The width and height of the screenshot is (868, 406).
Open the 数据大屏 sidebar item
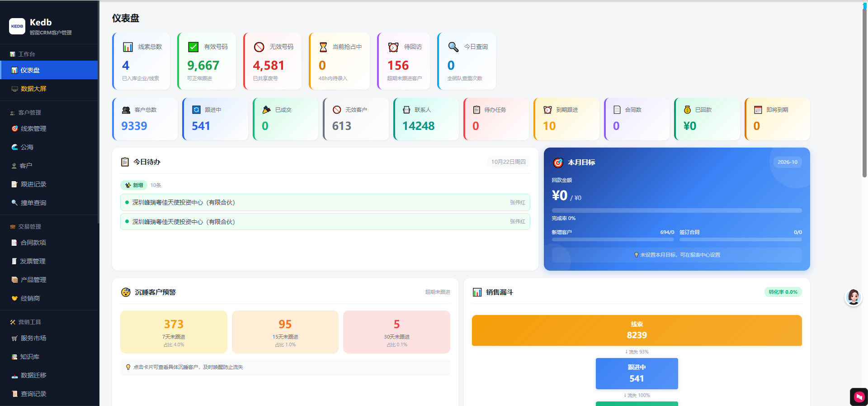coord(49,89)
